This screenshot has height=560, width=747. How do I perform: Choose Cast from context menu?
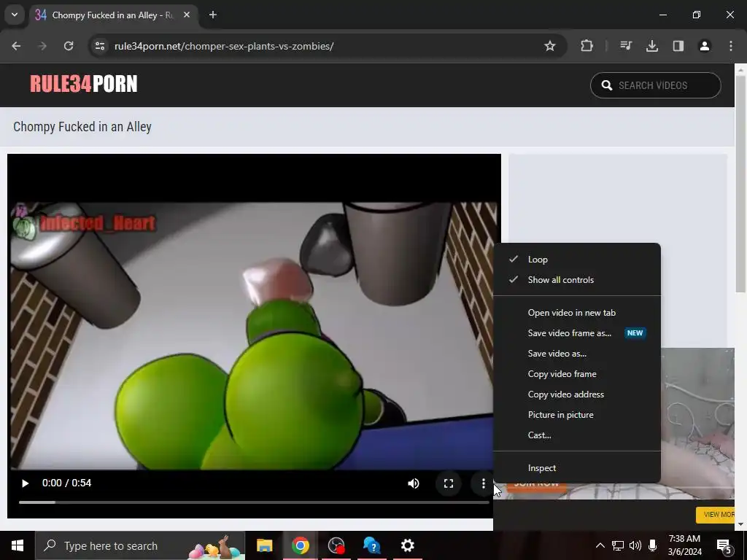click(x=577, y=435)
